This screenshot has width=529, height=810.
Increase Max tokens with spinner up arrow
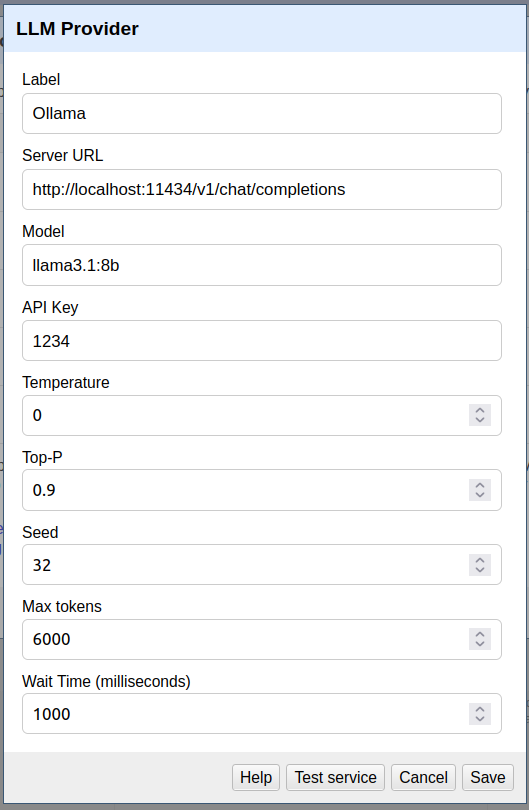coord(479,634)
